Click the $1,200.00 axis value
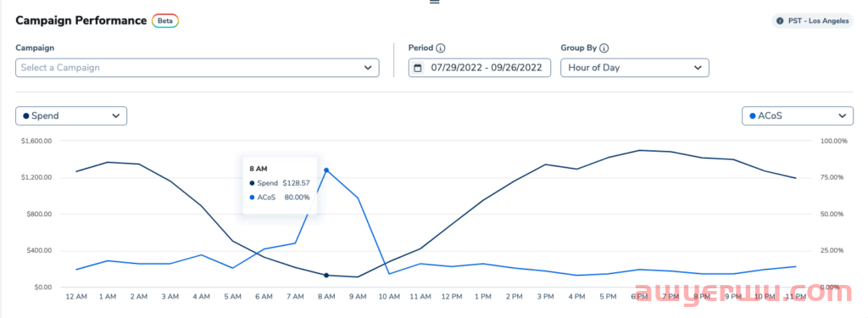 pyautogui.click(x=36, y=178)
